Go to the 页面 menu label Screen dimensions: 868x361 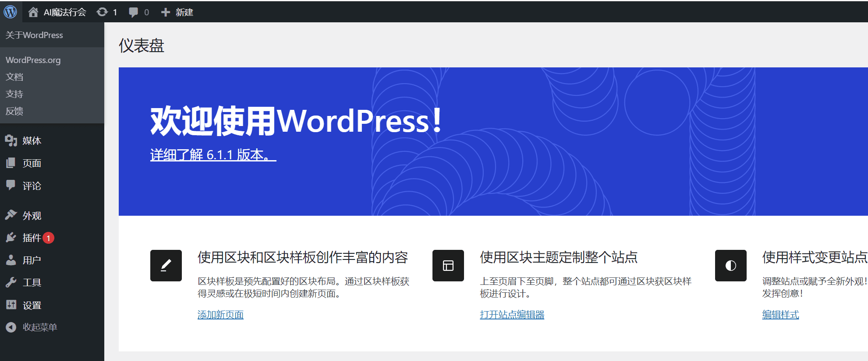tap(32, 163)
